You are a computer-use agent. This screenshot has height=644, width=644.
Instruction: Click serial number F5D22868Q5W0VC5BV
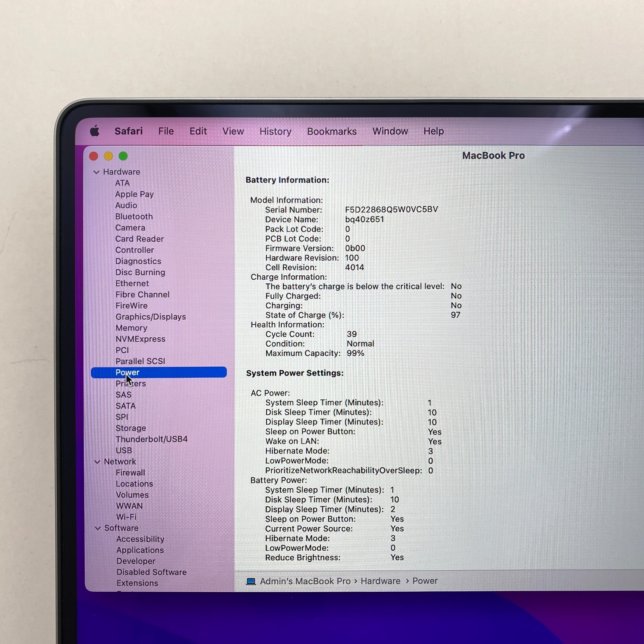[391, 209]
